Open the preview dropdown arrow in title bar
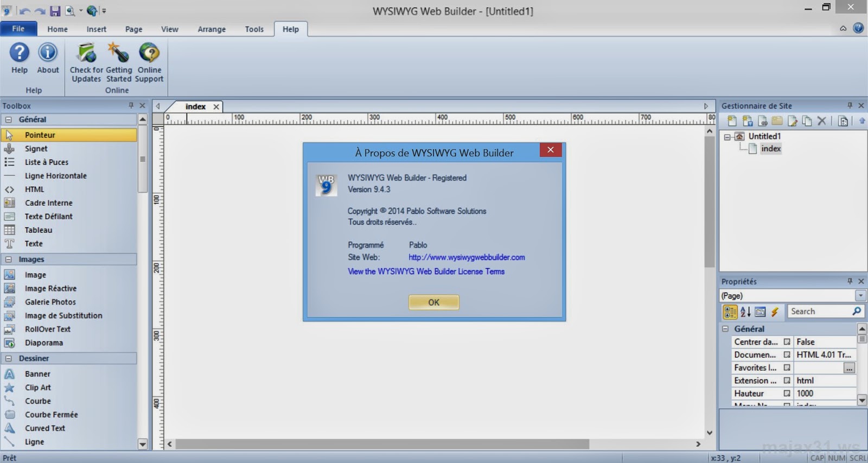The width and height of the screenshot is (868, 463). point(81,11)
